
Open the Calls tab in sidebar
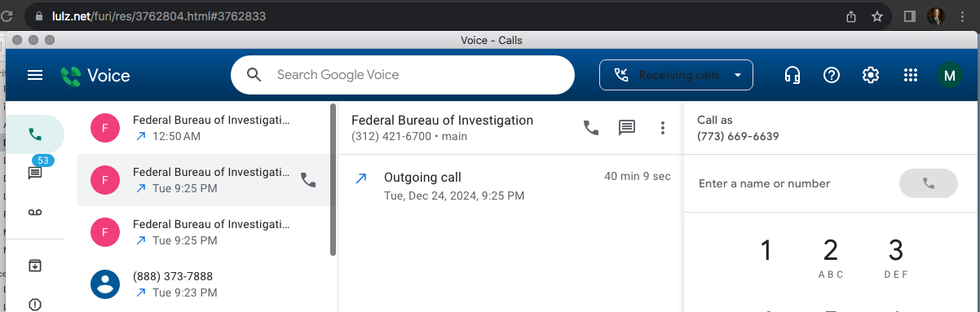pos(35,134)
